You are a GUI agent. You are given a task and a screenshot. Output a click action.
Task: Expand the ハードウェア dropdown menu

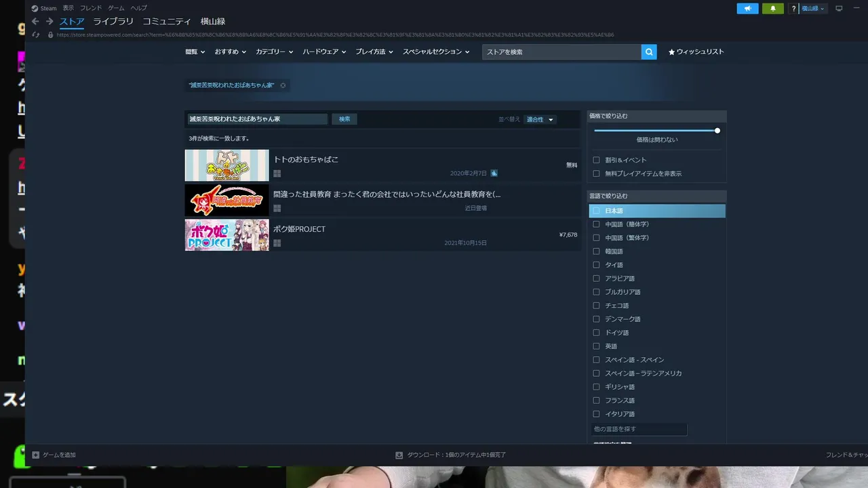(x=324, y=52)
